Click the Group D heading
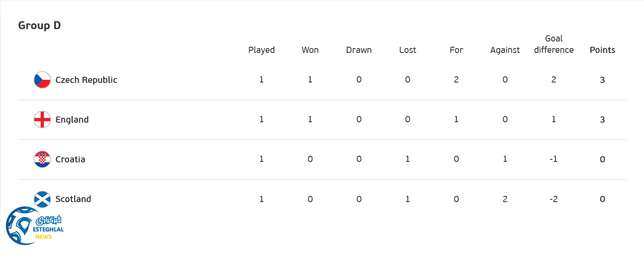Screen dimensions: 644x255 [39, 26]
